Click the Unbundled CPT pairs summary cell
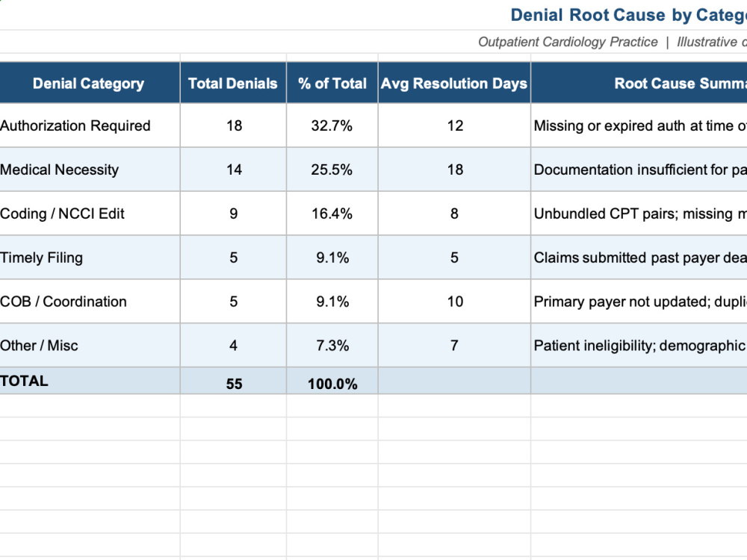The width and height of the screenshot is (747, 560). pyautogui.click(x=639, y=214)
